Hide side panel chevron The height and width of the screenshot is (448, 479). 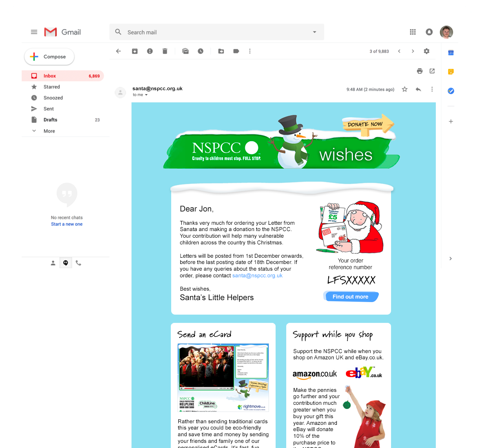[450, 259]
